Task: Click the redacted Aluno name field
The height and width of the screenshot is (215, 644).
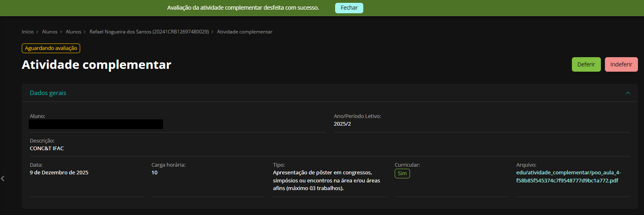Action: 96,124
